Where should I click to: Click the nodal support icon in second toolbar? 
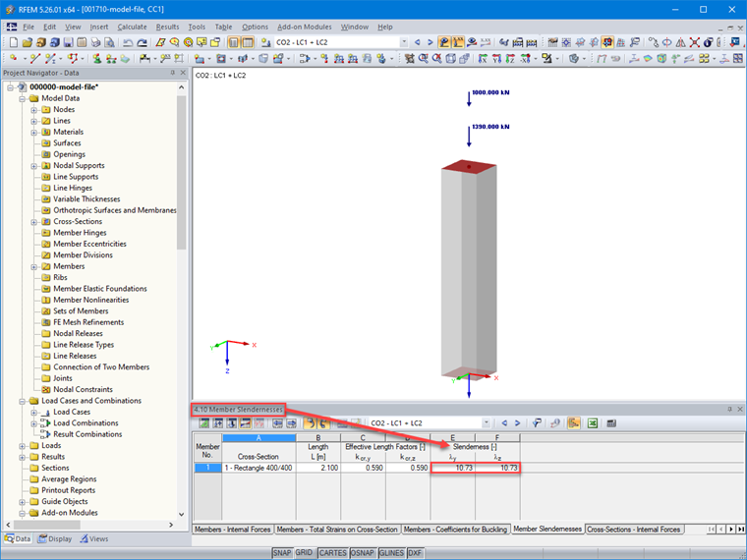tap(97, 59)
